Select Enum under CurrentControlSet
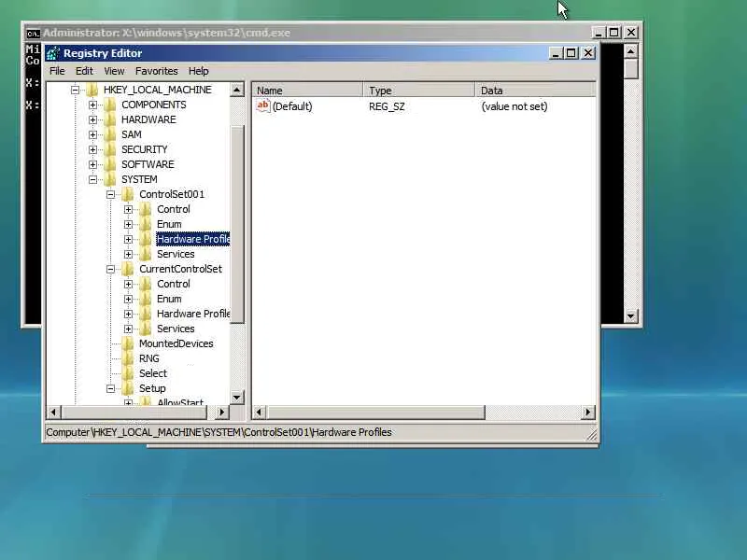Viewport: 747px width, 560px height. click(x=169, y=299)
